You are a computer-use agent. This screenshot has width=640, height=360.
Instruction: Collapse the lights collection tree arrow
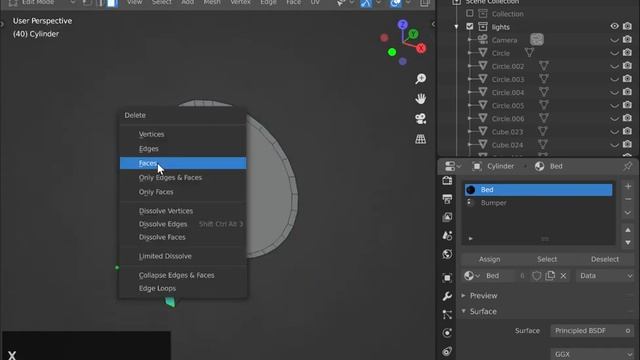[456, 27]
